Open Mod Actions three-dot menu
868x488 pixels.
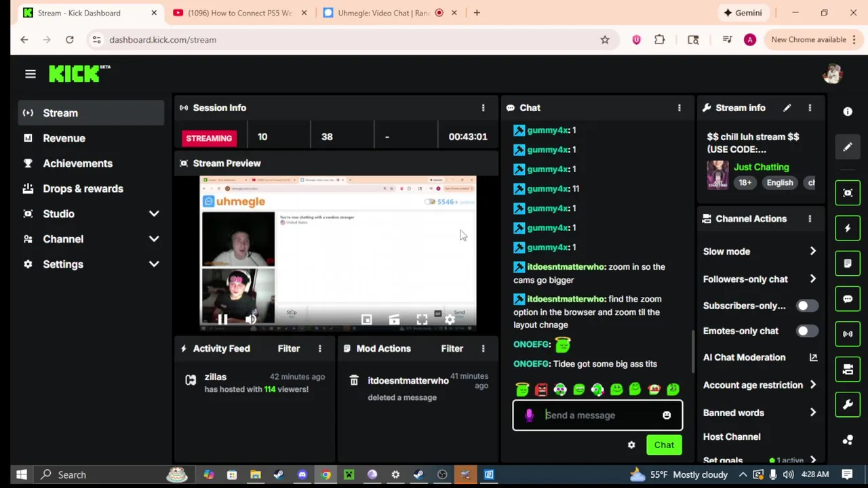pos(483,348)
